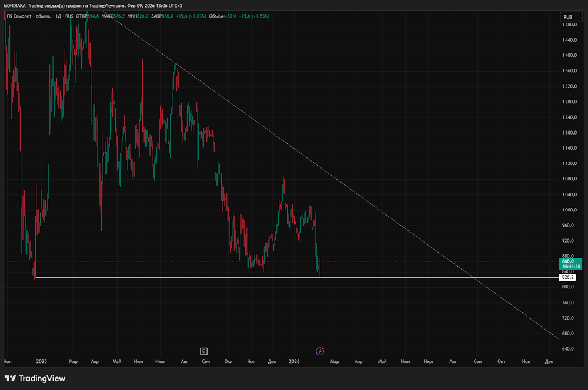Click the pink lightning event marker
This screenshot has height=390, width=588.
pyautogui.click(x=320, y=351)
